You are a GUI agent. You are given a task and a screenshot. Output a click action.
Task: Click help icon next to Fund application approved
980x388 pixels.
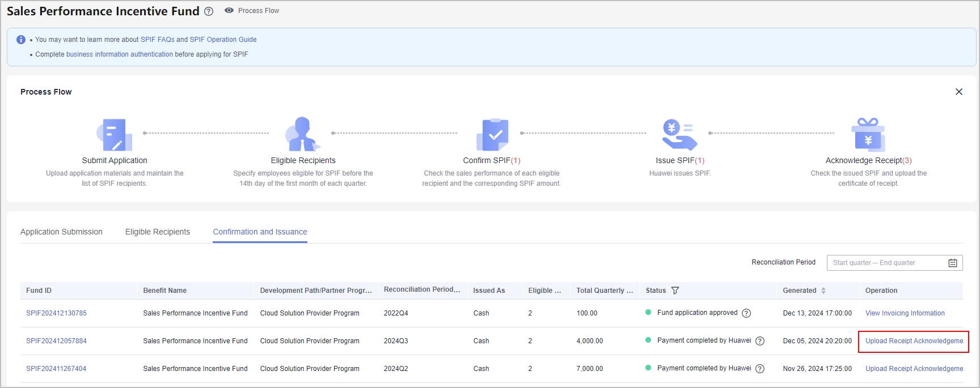tap(746, 313)
